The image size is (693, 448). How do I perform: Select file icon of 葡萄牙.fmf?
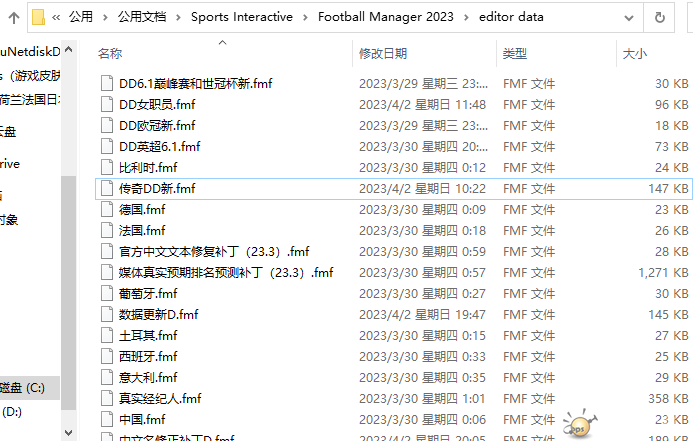tap(107, 293)
